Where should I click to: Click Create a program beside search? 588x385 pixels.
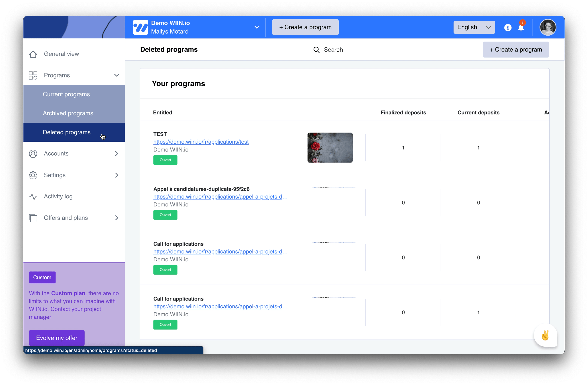(x=516, y=50)
